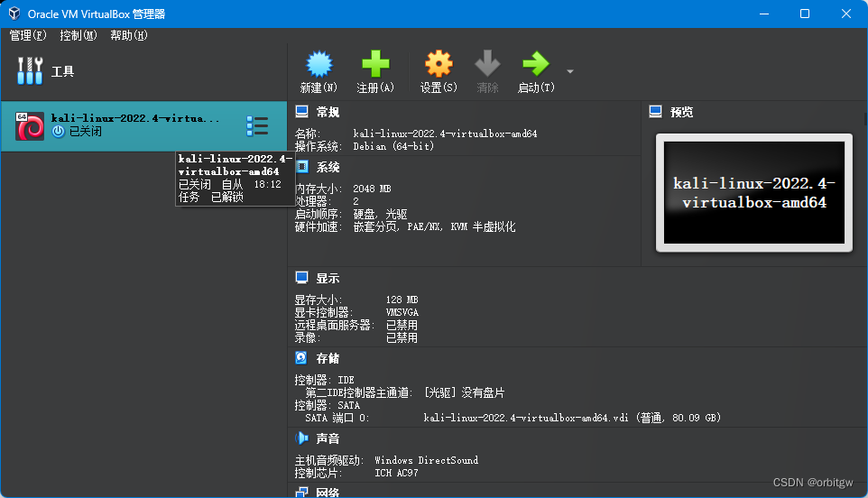The height and width of the screenshot is (498, 868).
Task: Click the Debian (64-bit) operating system value
Action: [393, 146]
